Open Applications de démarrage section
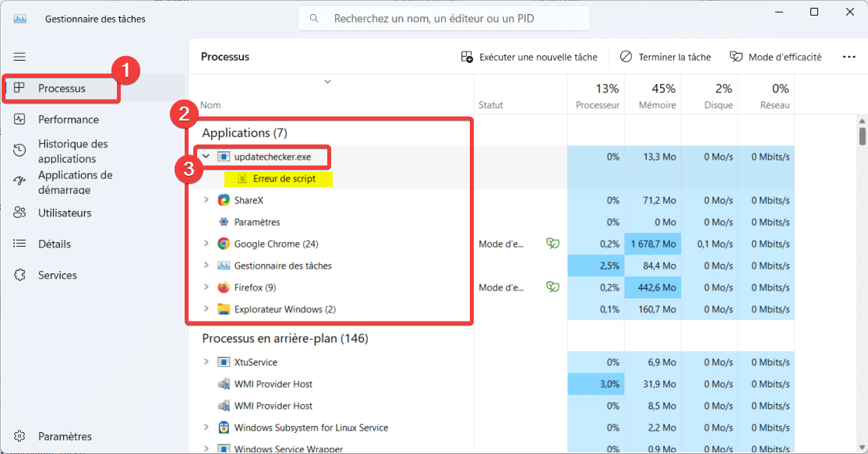The height and width of the screenshot is (454, 868). tap(74, 182)
